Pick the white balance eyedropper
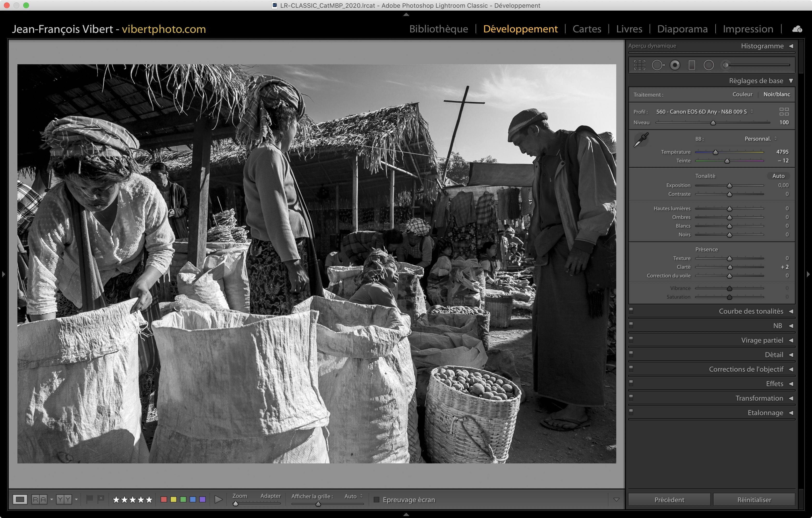The image size is (812, 518). [641, 139]
